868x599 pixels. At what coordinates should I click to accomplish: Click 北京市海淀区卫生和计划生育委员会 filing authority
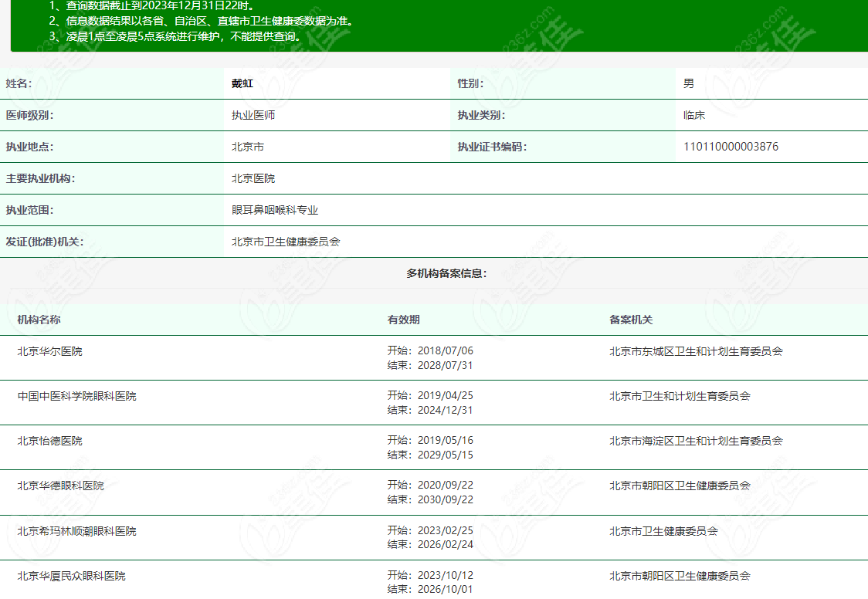click(x=696, y=441)
